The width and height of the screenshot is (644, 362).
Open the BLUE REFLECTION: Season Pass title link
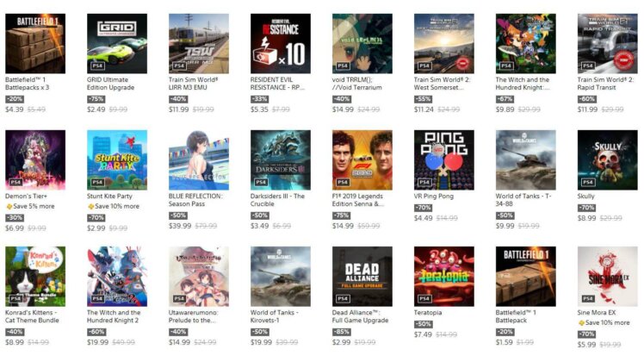tap(195, 200)
